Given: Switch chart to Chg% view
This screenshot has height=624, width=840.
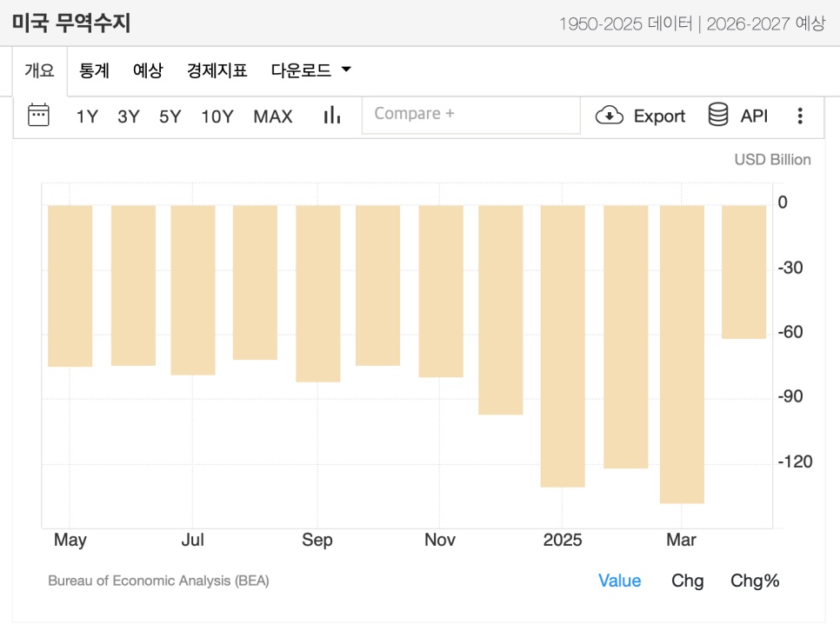Looking at the screenshot, I should (755, 581).
